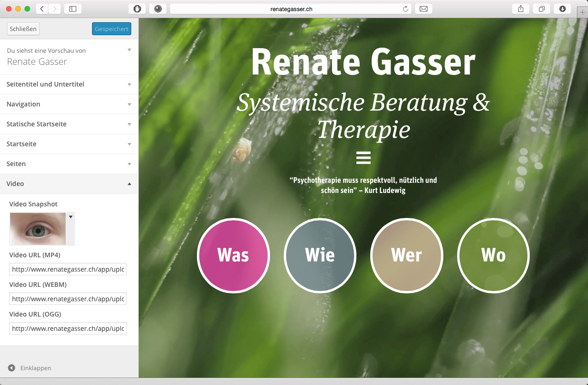
Task: Open the Video Snapshot image dropdown arrow
Action: pyautogui.click(x=71, y=217)
